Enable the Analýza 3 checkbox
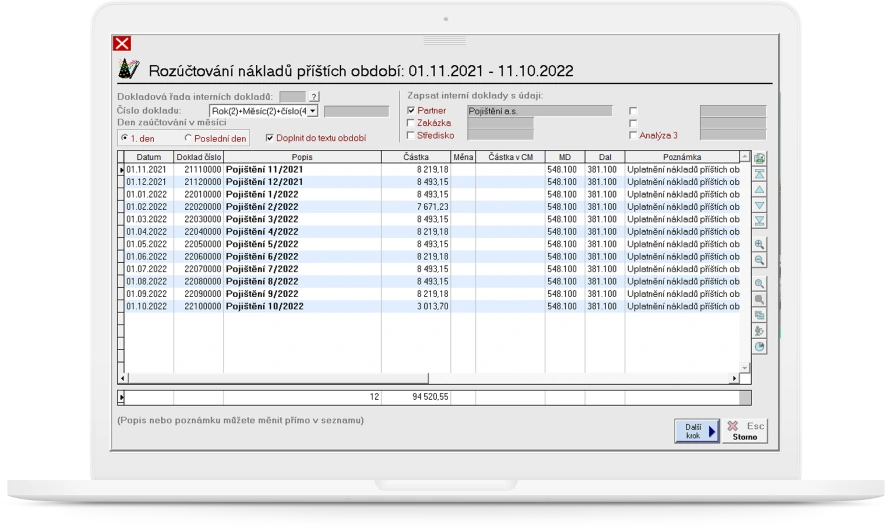The width and height of the screenshot is (885, 528). point(633,135)
